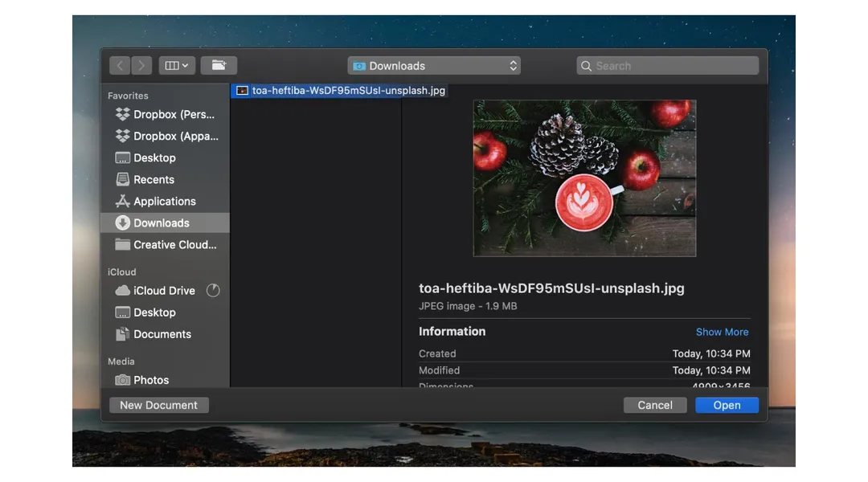
Task: Click the iCloud Drive cloud icon
Action: [122, 290]
